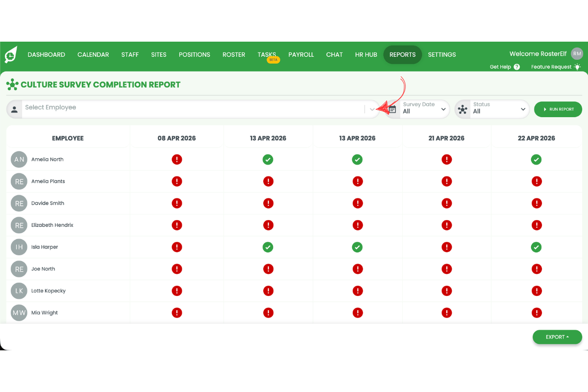This screenshot has width=588, height=392.
Task: Click the culture survey icon beside the report title
Action: click(12, 84)
